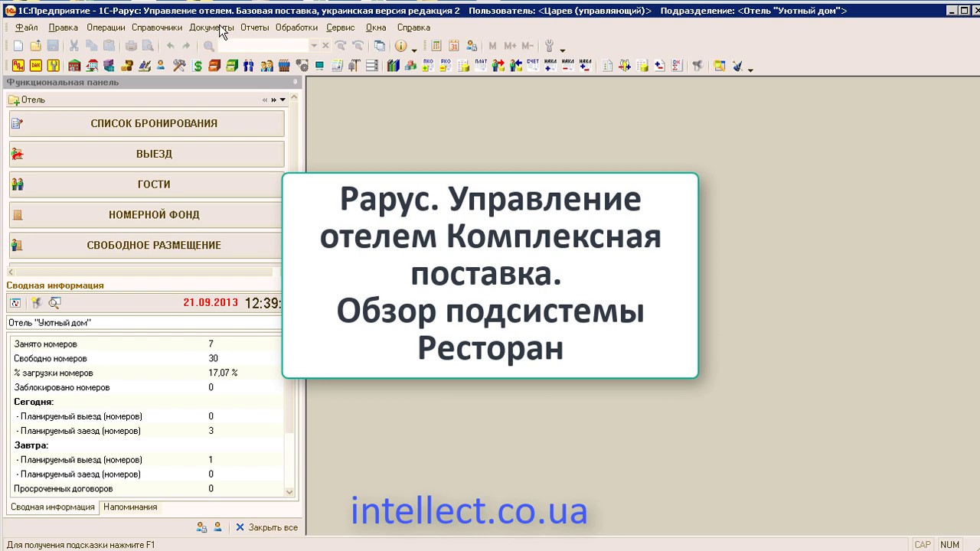Click the previous panel double-chevron arrow
The image size is (980, 551).
(x=265, y=99)
